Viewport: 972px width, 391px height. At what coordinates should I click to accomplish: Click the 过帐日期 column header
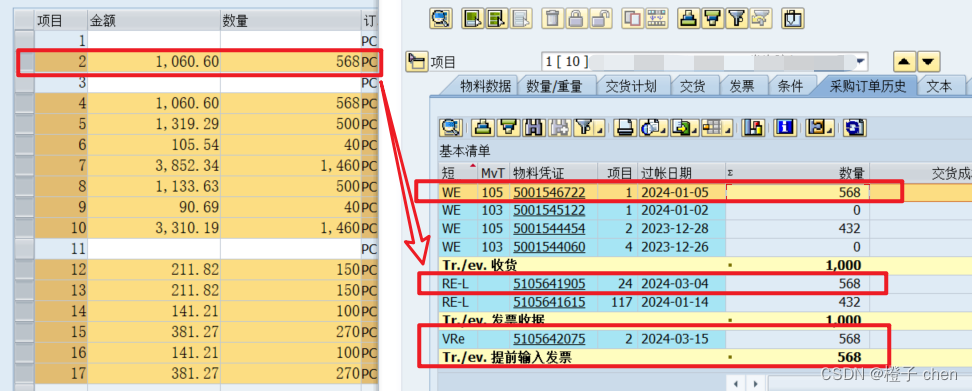pyautogui.click(x=681, y=173)
